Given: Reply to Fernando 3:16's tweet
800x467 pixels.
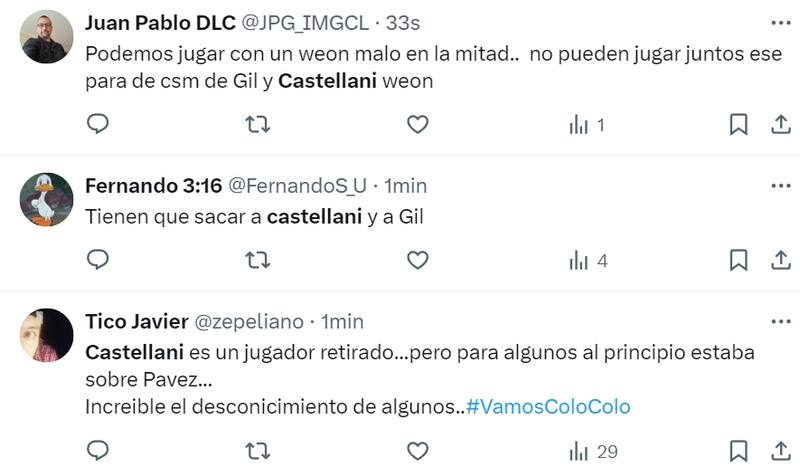Looking at the screenshot, I should pyautogui.click(x=98, y=260).
